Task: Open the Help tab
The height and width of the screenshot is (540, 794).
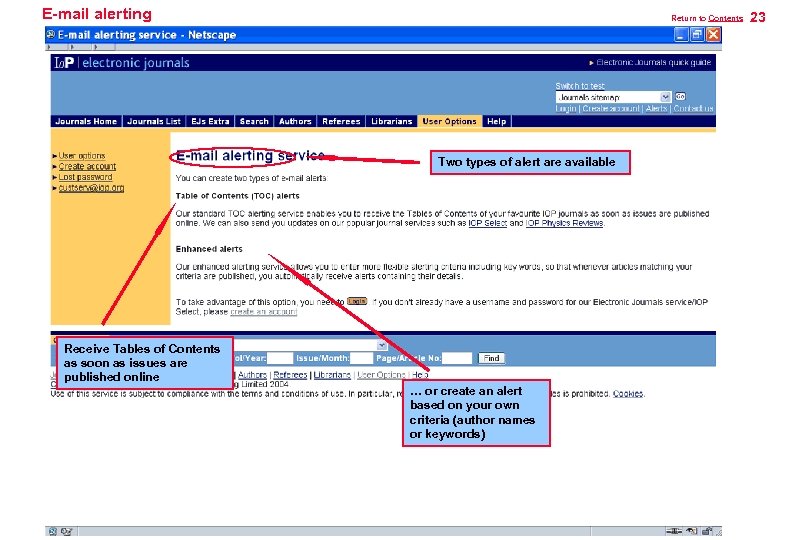Action: pyautogui.click(x=497, y=122)
